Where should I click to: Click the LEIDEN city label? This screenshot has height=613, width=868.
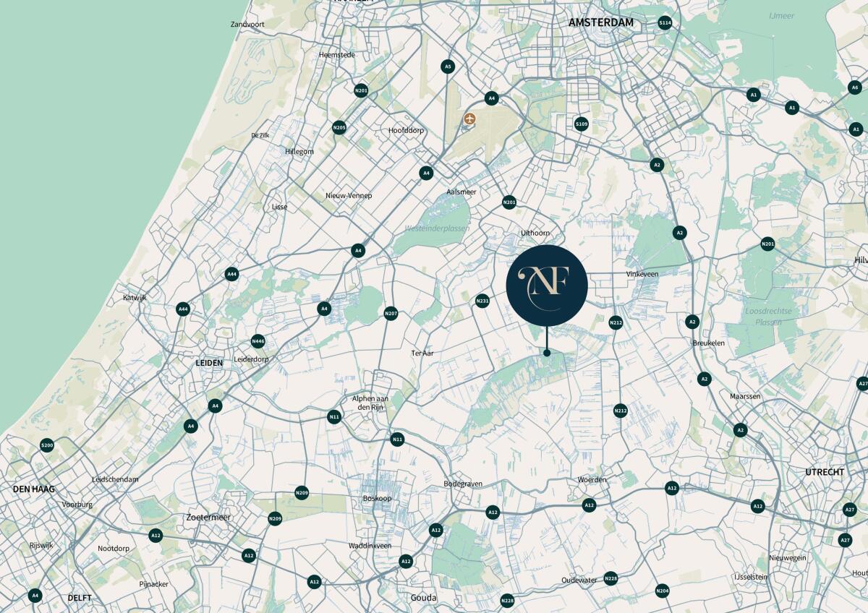click(x=209, y=363)
